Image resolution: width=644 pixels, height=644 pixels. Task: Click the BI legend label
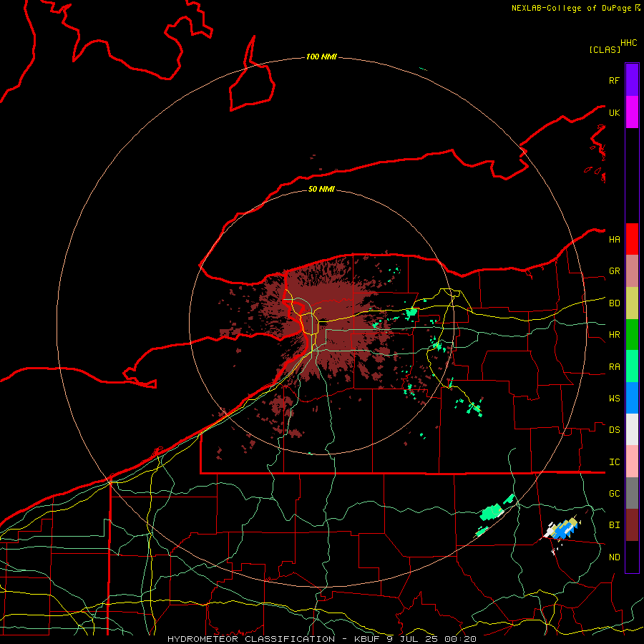(614, 525)
